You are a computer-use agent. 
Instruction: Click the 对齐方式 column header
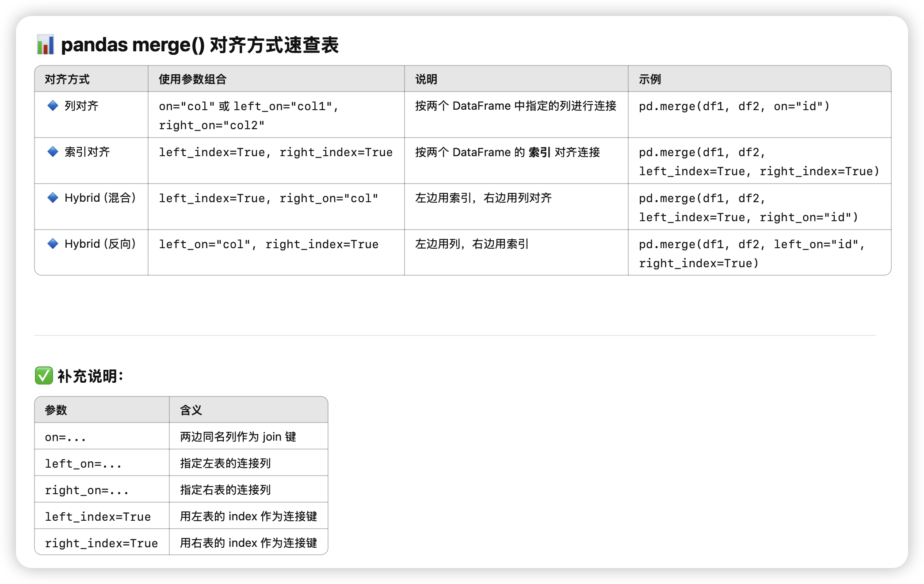[x=67, y=79]
